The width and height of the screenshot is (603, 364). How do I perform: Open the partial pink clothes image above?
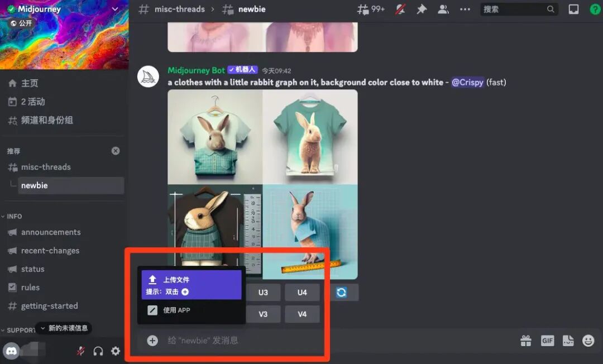coord(262,37)
